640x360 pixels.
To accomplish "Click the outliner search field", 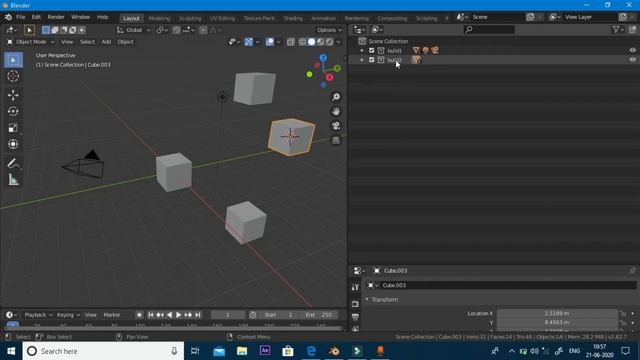I will [x=489, y=29].
